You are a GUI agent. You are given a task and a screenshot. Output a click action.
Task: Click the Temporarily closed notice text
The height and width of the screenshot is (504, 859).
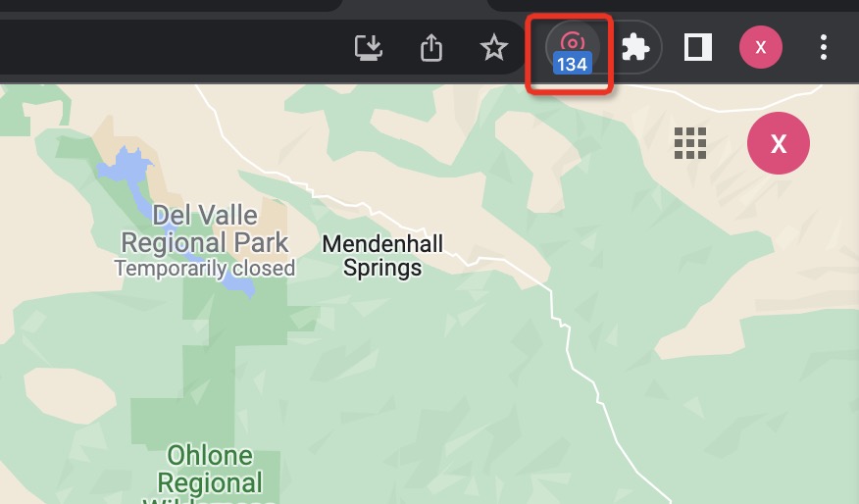point(204,269)
